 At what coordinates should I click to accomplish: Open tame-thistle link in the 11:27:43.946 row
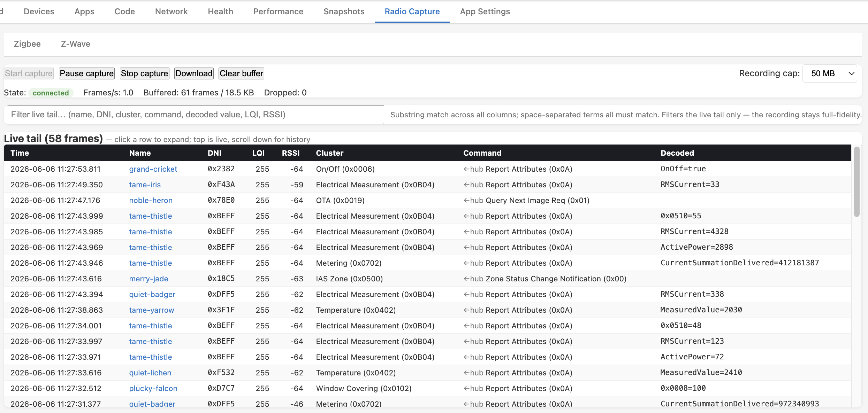(x=150, y=263)
